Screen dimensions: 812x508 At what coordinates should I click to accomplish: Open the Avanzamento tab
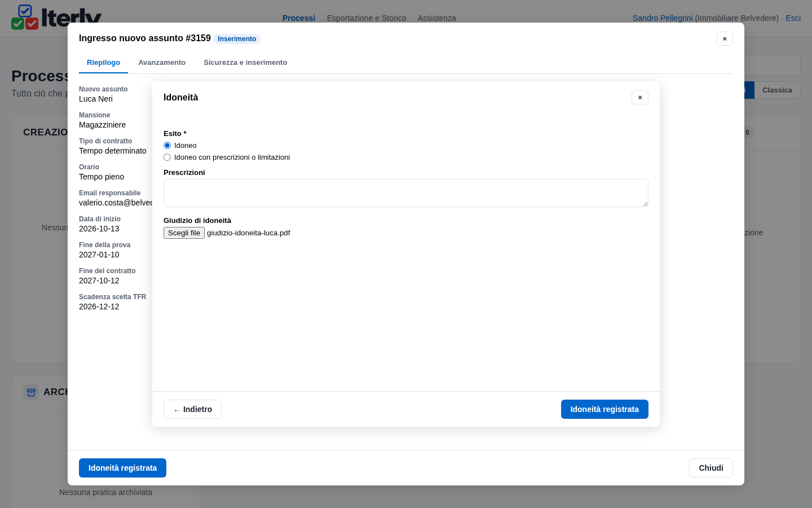(162, 63)
